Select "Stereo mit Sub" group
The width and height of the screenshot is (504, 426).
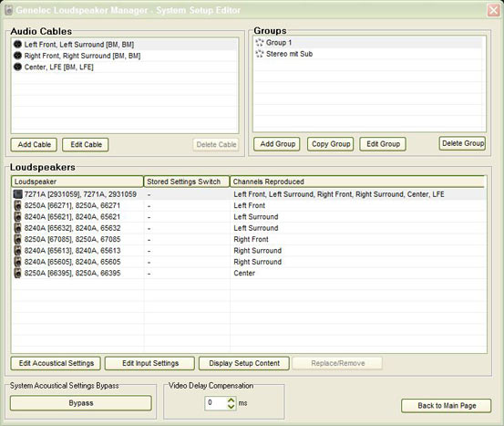point(369,54)
